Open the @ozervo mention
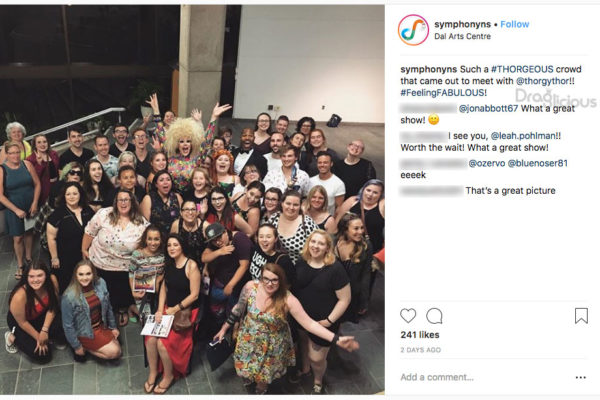The height and width of the screenshot is (400, 600). (487, 163)
